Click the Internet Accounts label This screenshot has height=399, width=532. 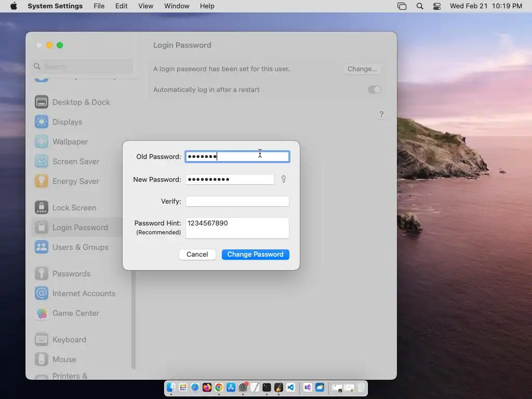[84, 294]
